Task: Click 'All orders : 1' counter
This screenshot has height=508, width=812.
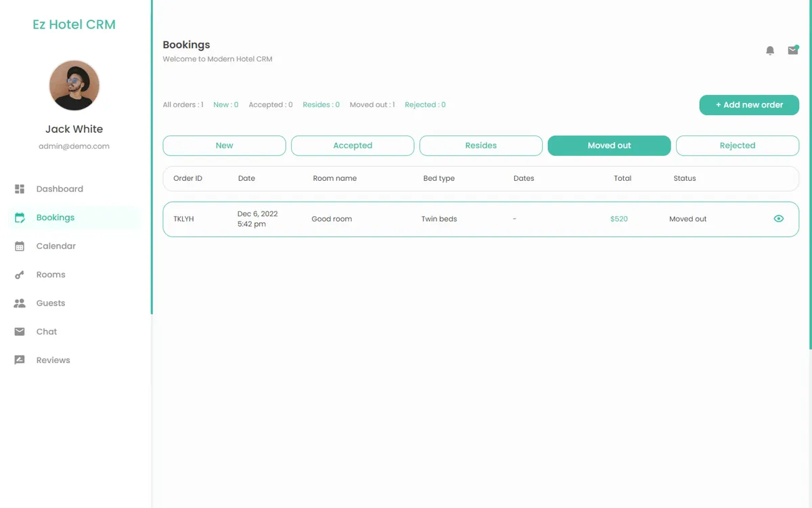Action: pyautogui.click(x=183, y=105)
